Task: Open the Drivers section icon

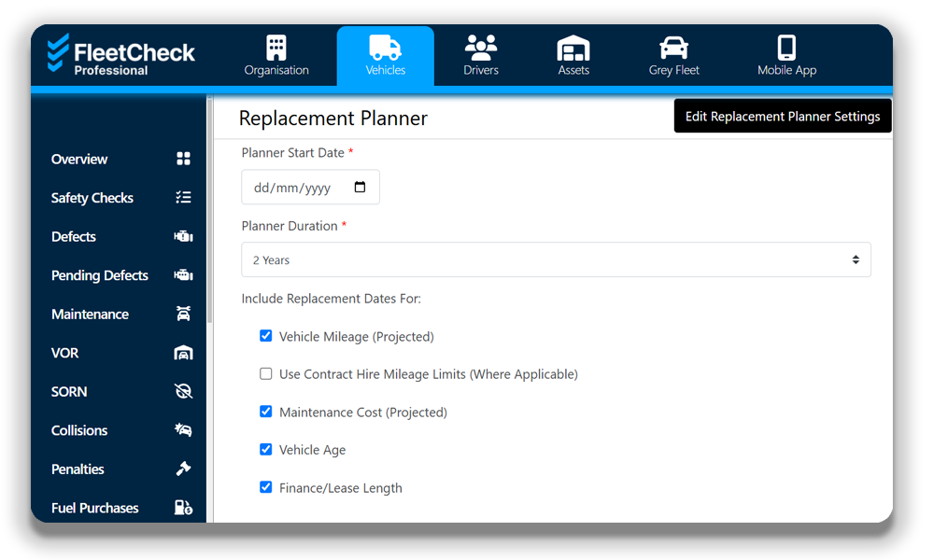Action: coord(481,48)
